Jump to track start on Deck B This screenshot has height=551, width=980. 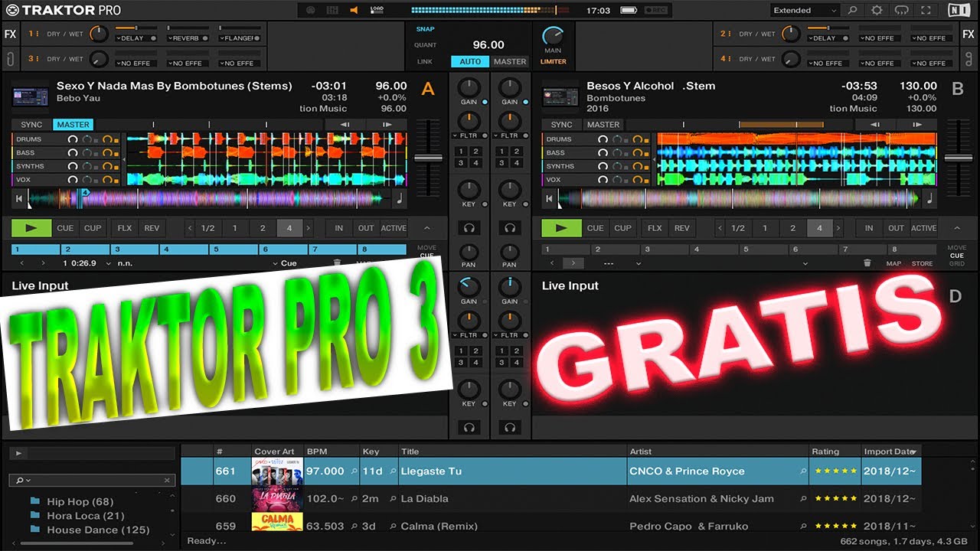[548, 198]
